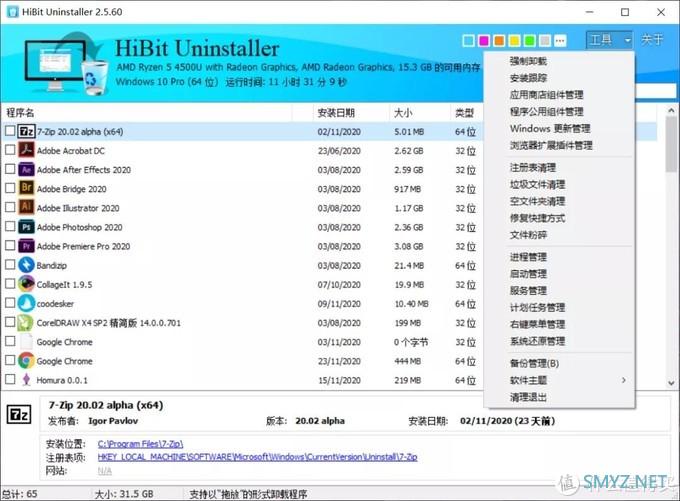The width and height of the screenshot is (680, 501).
Task: Click the Bandizip icon
Action: [x=26, y=265]
